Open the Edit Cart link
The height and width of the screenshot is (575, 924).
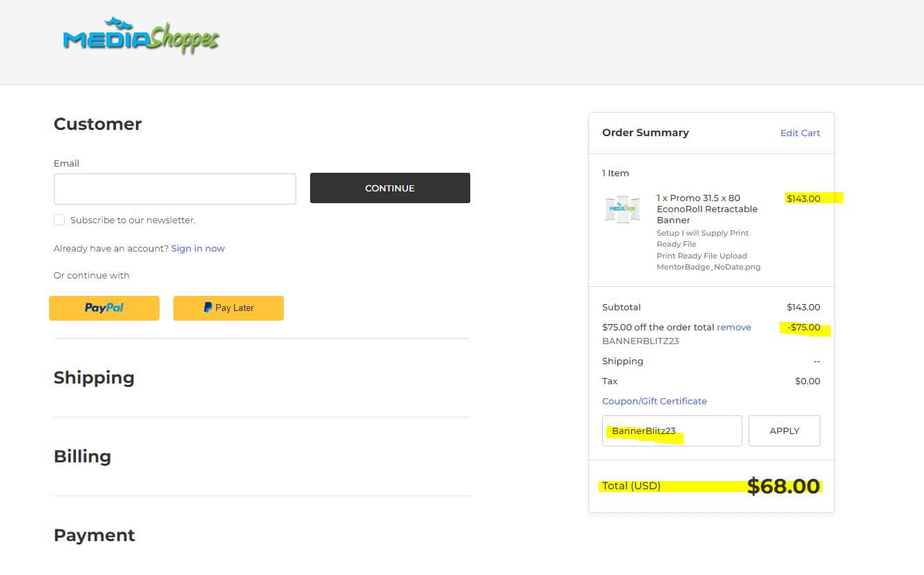(800, 133)
